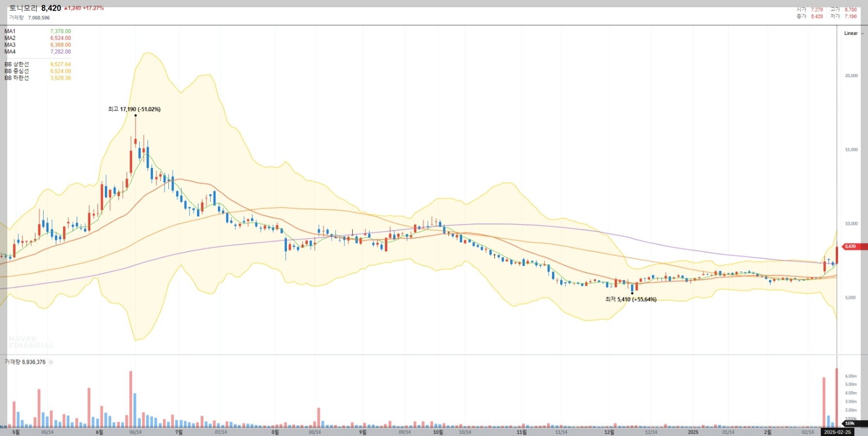Click the 2025-02-25 date label on axis
This screenshot has height=436, width=868.
pos(837,432)
